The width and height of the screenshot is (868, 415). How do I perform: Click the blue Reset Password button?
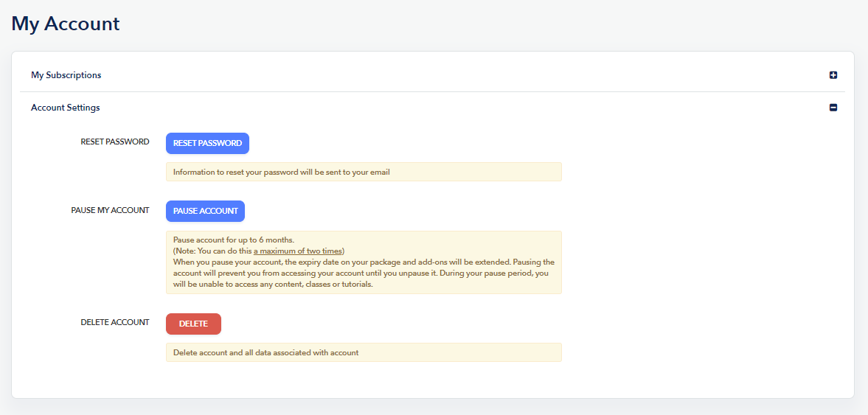(207, 143)
